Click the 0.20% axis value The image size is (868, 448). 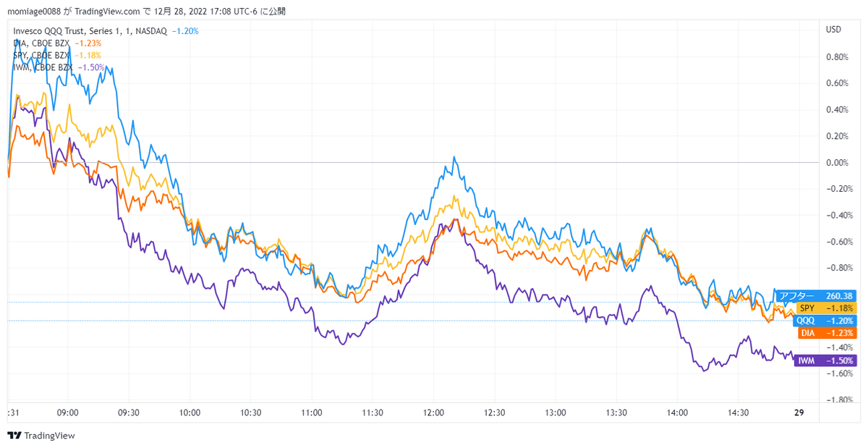pyautogui.click(x=836, y=136)
